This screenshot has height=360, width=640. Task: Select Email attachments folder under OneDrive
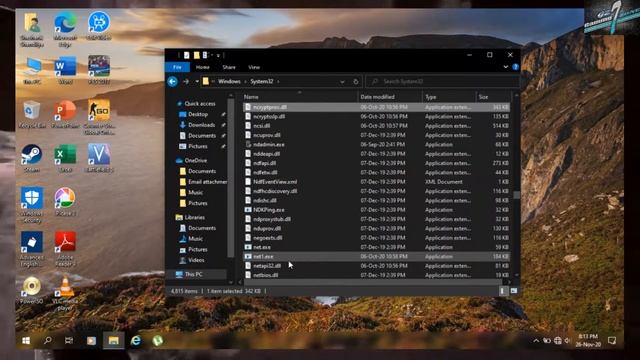pyautogui.click(x=207, y=182)
